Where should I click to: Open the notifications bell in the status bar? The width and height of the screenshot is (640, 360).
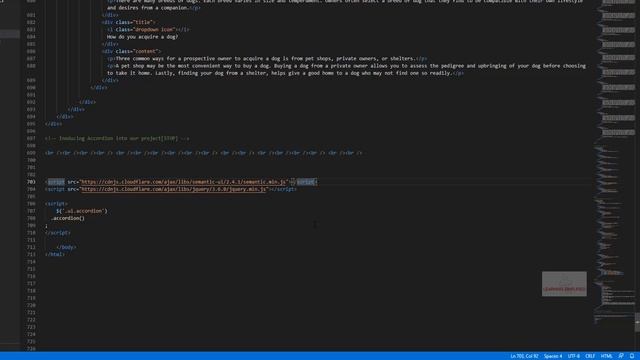[x=631, y=356]
